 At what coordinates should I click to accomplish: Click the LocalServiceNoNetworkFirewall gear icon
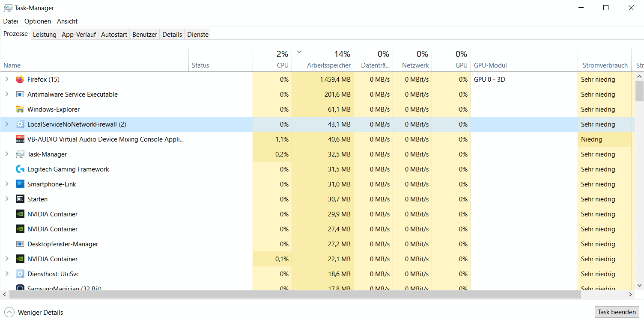point(20,124)
